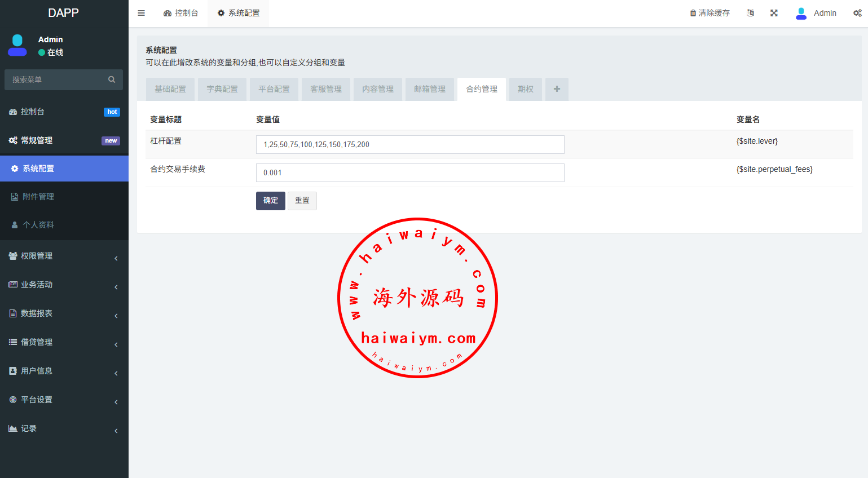Viewport: 868px width, 478px height.
Task: Click the search magnifier icon in sidebar
Action: point(112,79)
